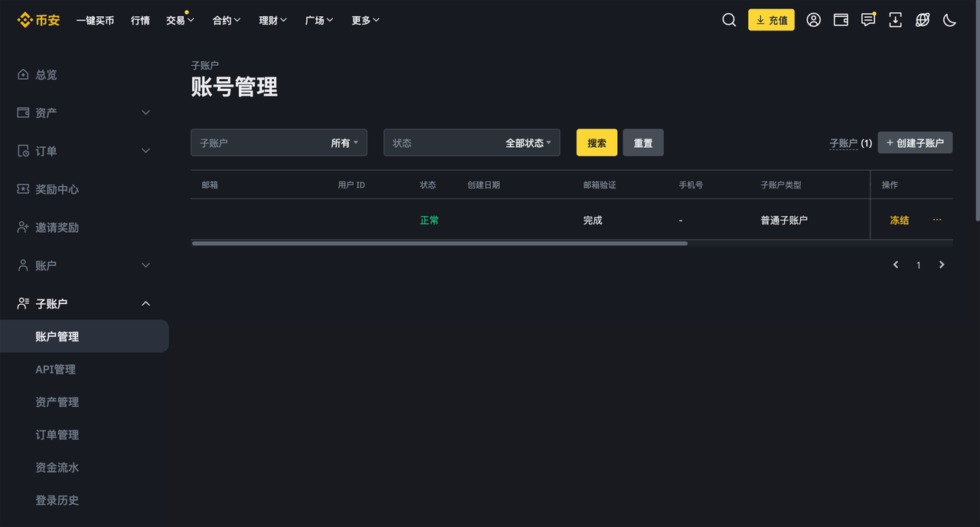This screenshot has width=980, height=527.
Task: Open the wallet icon in header
Action: point(841,20)
